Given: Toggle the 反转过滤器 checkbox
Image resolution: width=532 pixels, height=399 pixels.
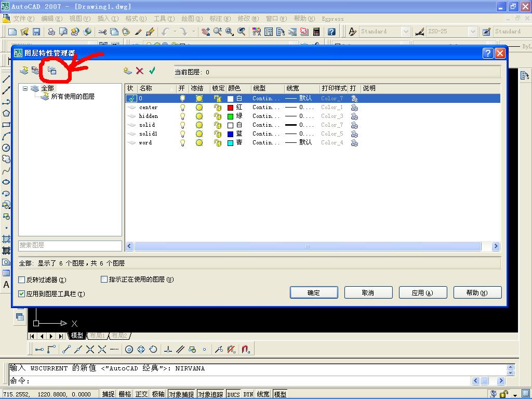Looking at the screenshot, I should point(22,280).
